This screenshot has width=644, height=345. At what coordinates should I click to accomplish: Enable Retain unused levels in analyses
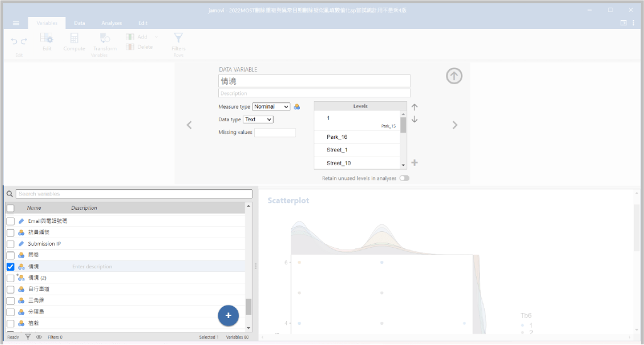(404, 178)
